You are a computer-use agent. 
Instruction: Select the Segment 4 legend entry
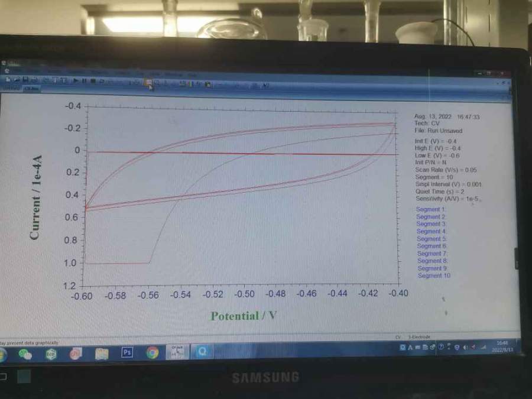432,231
